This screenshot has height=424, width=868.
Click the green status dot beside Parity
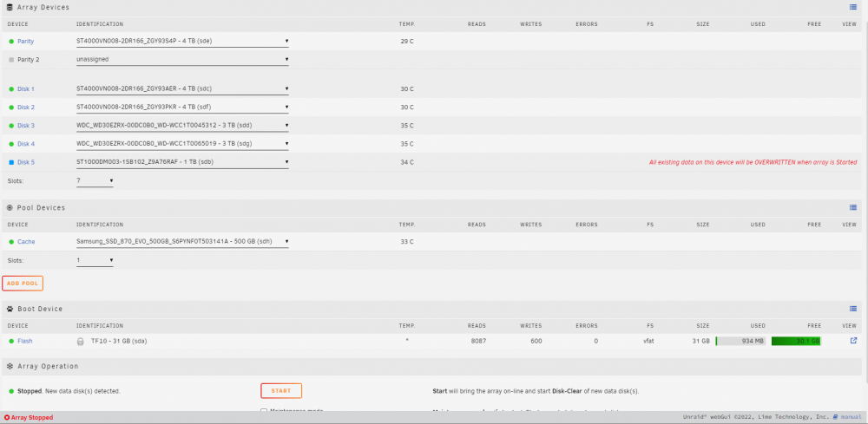(x=11, y=42)
